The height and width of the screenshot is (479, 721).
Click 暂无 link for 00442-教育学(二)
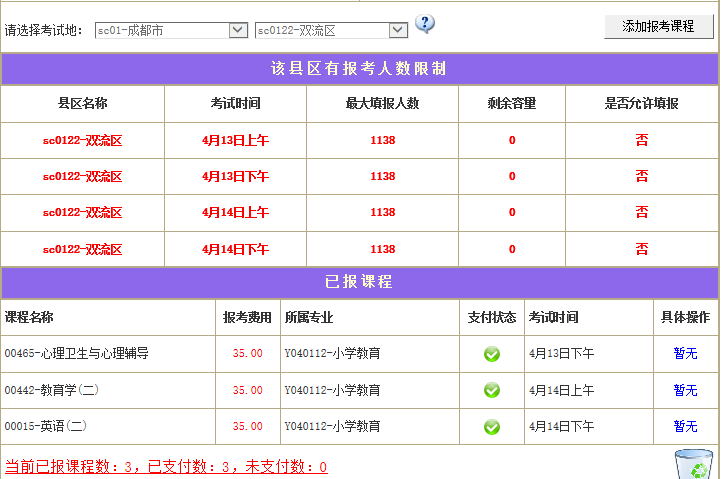pyautogui.click(x=685, y=390)
